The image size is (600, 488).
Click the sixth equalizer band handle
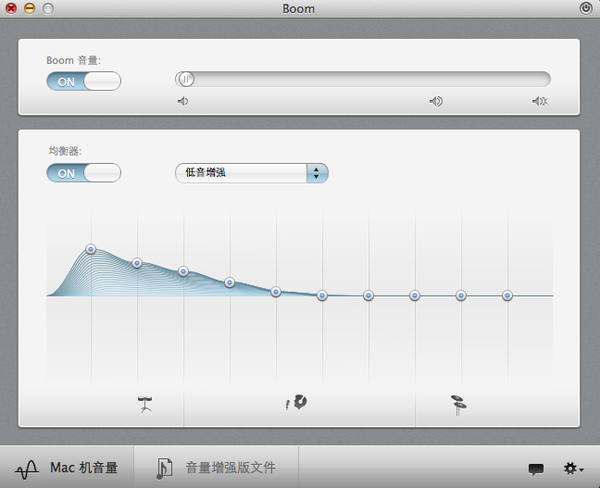(322, 295)
